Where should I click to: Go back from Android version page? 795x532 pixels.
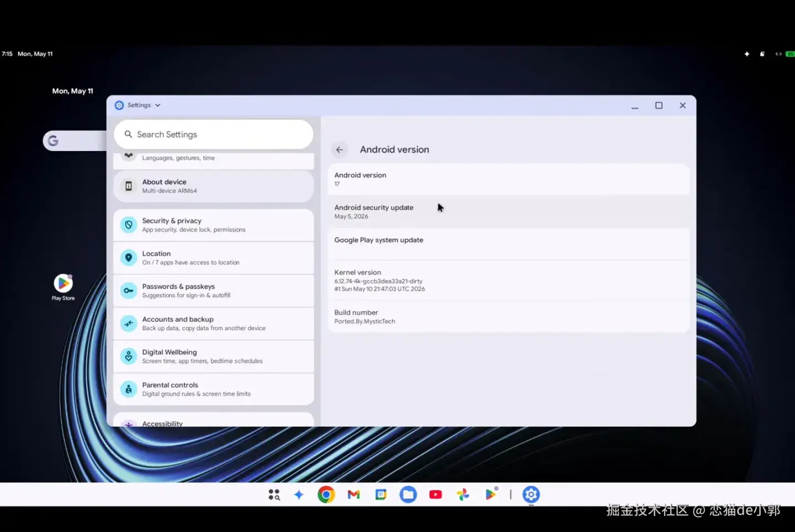pyautogui.click(x=340, y=150)
